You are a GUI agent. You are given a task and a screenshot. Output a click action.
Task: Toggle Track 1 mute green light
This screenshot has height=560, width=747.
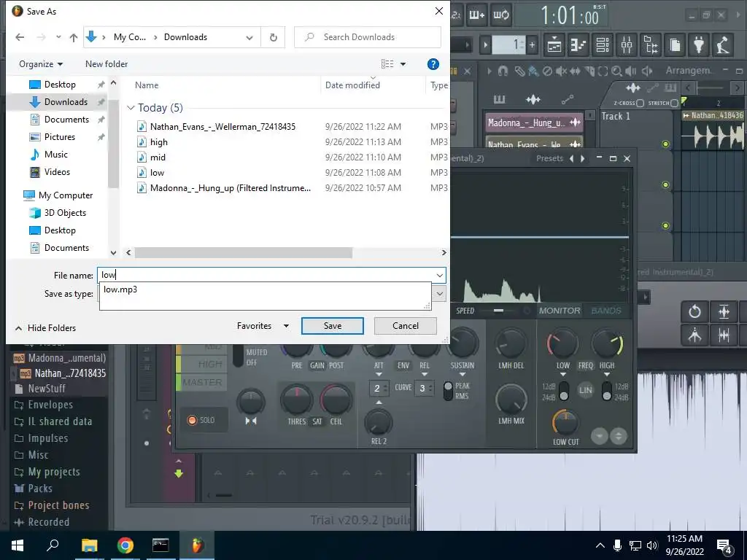click(x=665, y=144)
